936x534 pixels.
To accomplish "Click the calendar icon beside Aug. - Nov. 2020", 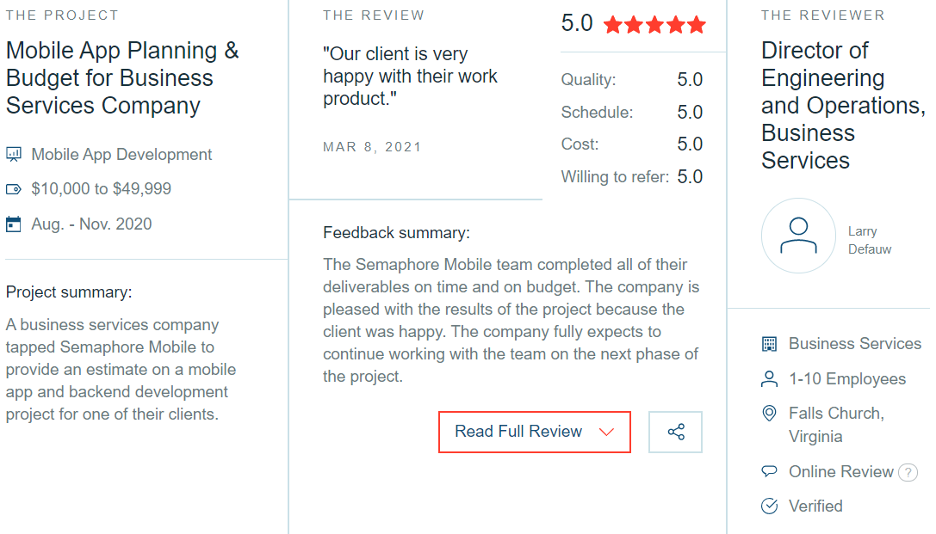I will [x=14, y=224].
